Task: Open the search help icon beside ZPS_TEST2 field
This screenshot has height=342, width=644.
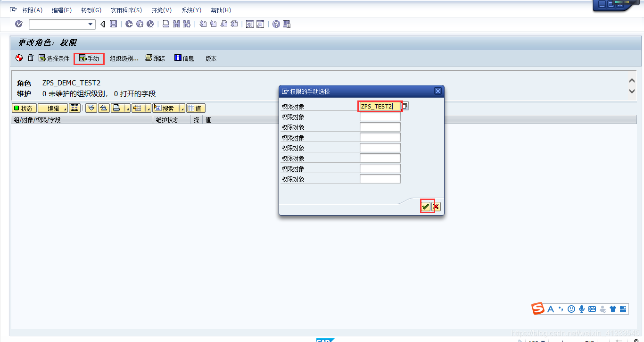Action: point(405,106)
